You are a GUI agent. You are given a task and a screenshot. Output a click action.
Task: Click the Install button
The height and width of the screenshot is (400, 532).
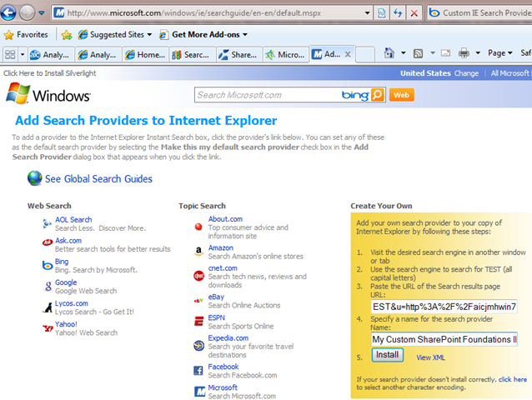click(388, 355)
